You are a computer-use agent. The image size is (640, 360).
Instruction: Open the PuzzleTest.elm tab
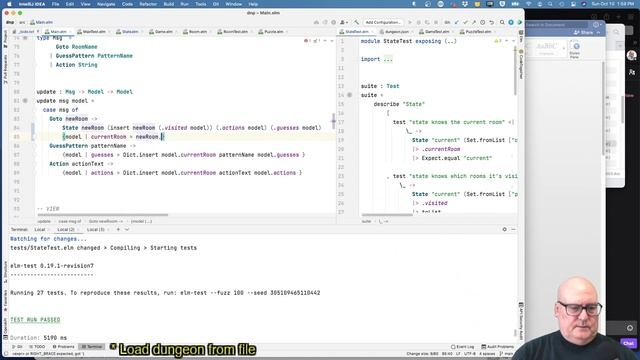point(477,31)
